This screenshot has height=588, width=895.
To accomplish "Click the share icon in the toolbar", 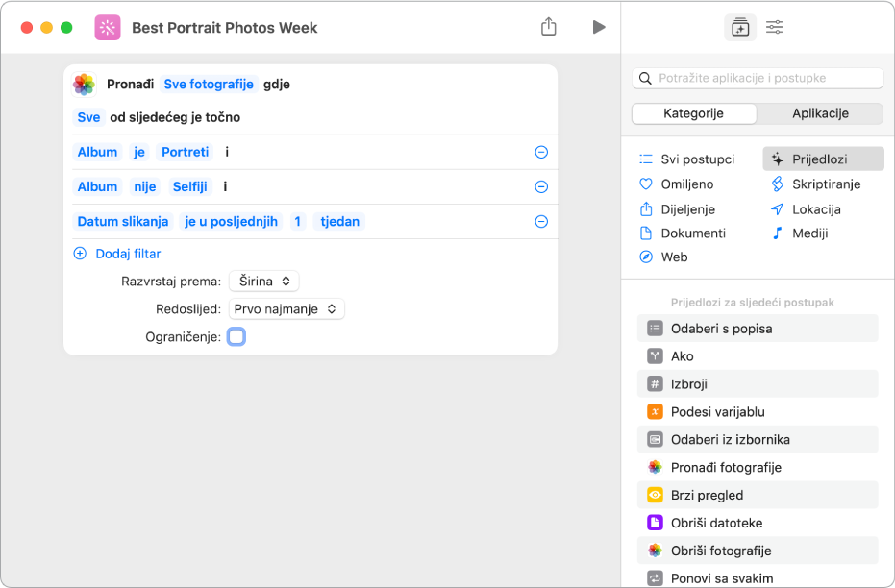I will tap(549, 27).
